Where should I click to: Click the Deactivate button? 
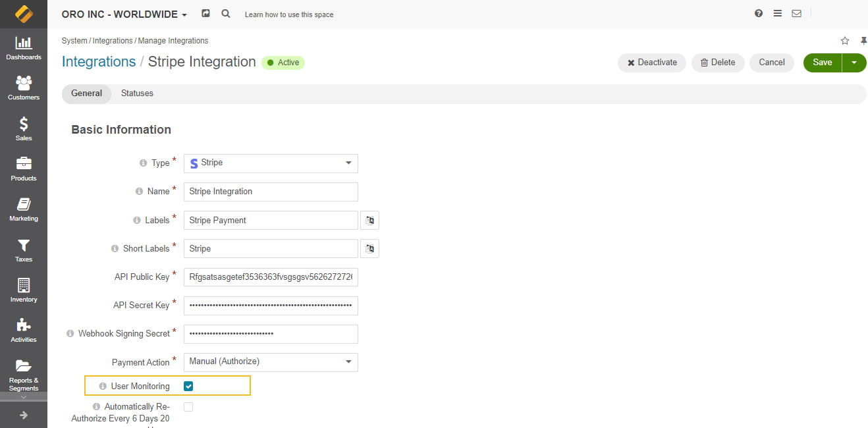[x=652, y=63]
